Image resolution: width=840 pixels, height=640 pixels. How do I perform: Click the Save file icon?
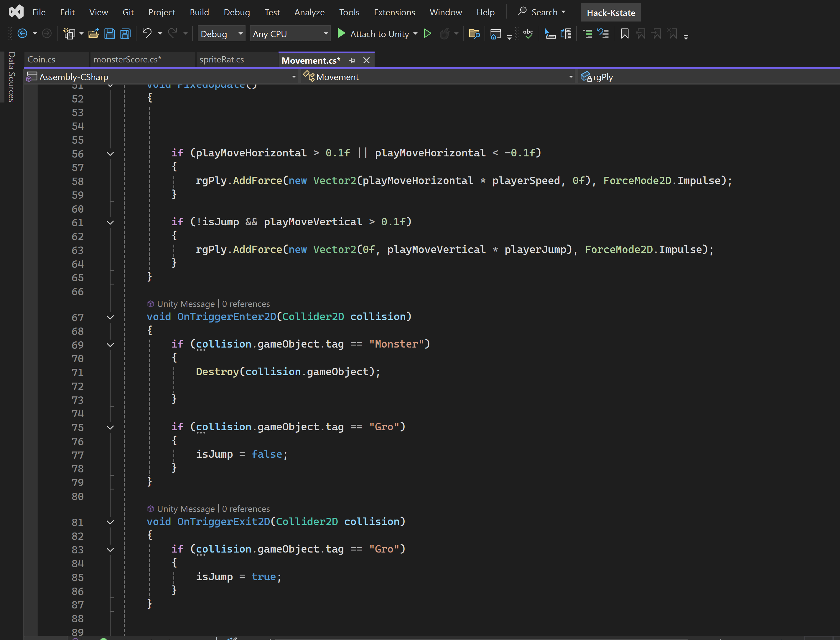click(109, 34)
